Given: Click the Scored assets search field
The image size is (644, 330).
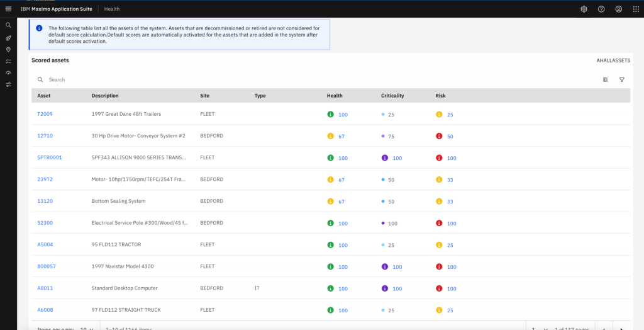Looking at the screenshot, I should (189, 80).
